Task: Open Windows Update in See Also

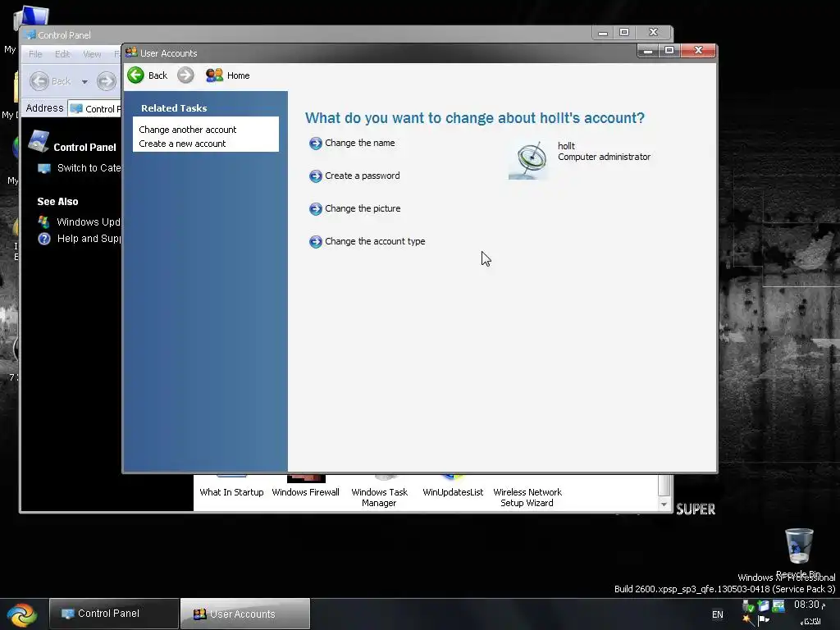Action: click(89, 221)
